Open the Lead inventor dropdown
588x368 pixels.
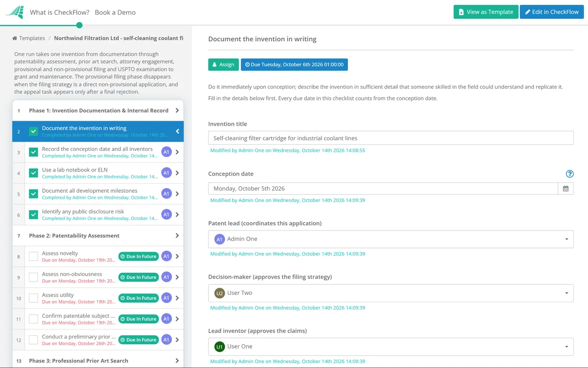pos(390,346)
